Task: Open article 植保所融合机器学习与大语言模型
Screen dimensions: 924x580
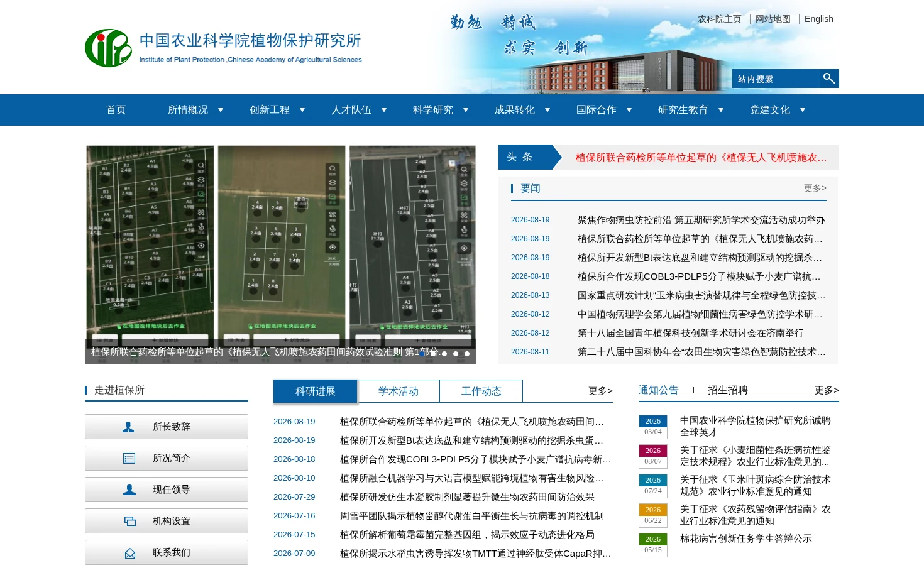Action: (472, 478)
